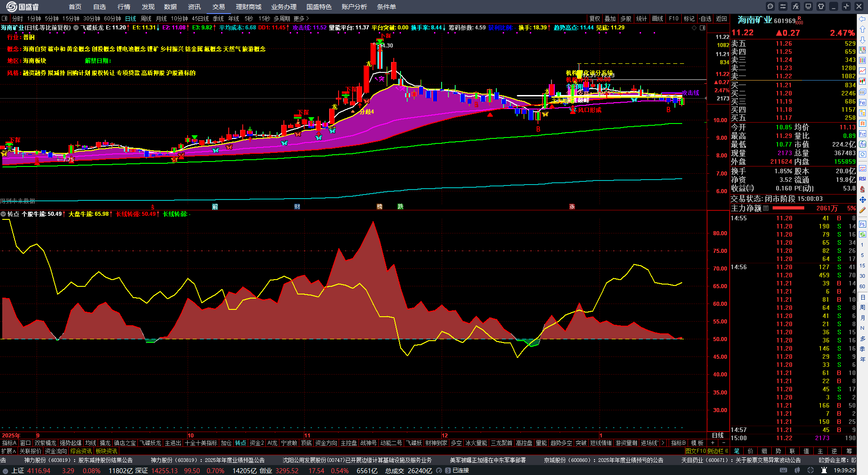Image resolution: width=868 pixels, height=475 pixels.
Task: Click the 已连接 connection status badge
Action: point(457,470)
